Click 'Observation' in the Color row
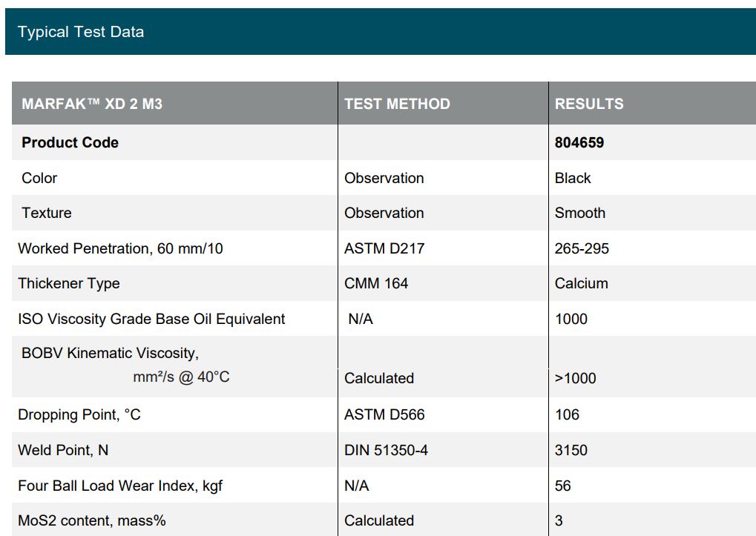The image size is (756, 536). 384,178
